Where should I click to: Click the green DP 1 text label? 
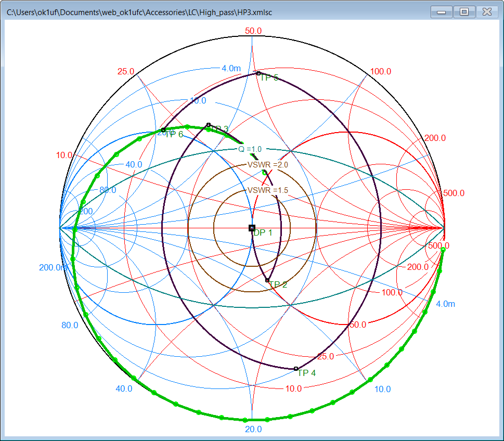click(263, 233)
